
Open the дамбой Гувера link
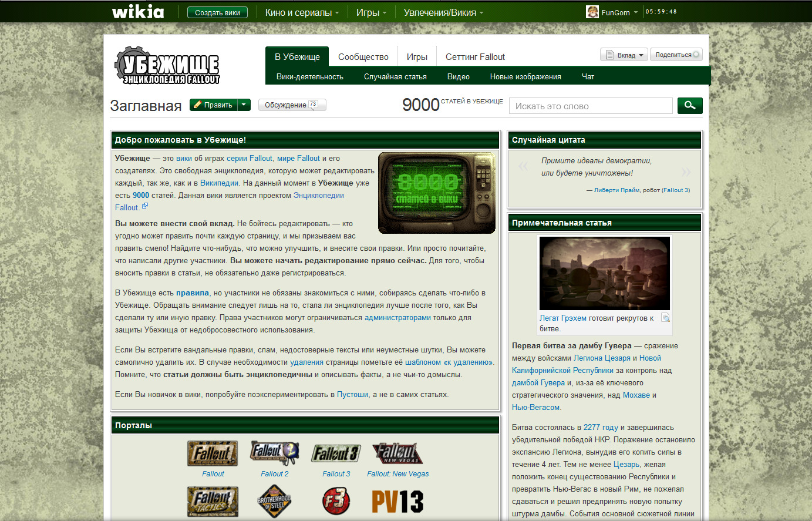click(538, 382)
